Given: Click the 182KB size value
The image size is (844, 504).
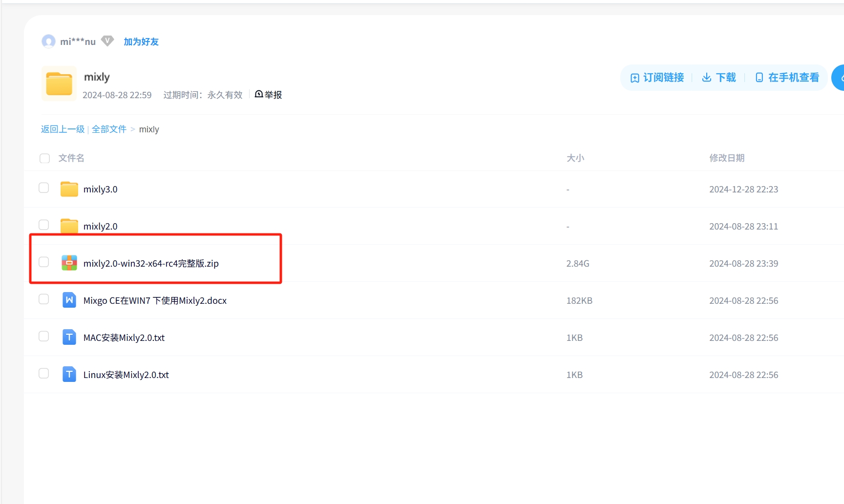Looking at the screenshot, I should pyautogui.click(x=579, y=300).
